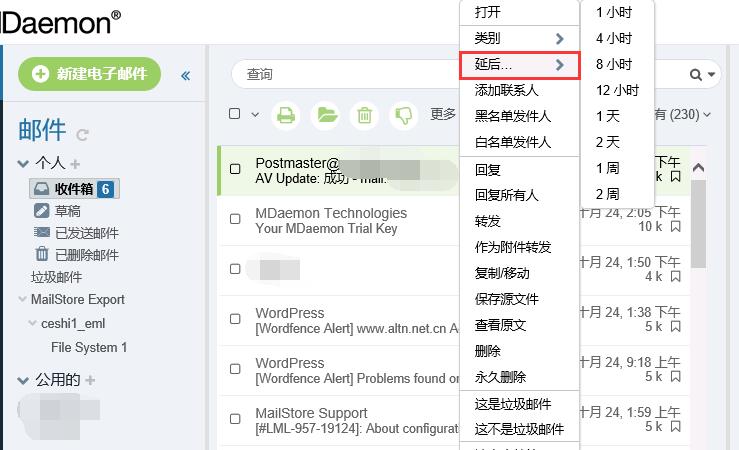This screenshot has width=739, height=450.
Task: Flag the MailStore Support message
Action: tap(675, 426)
